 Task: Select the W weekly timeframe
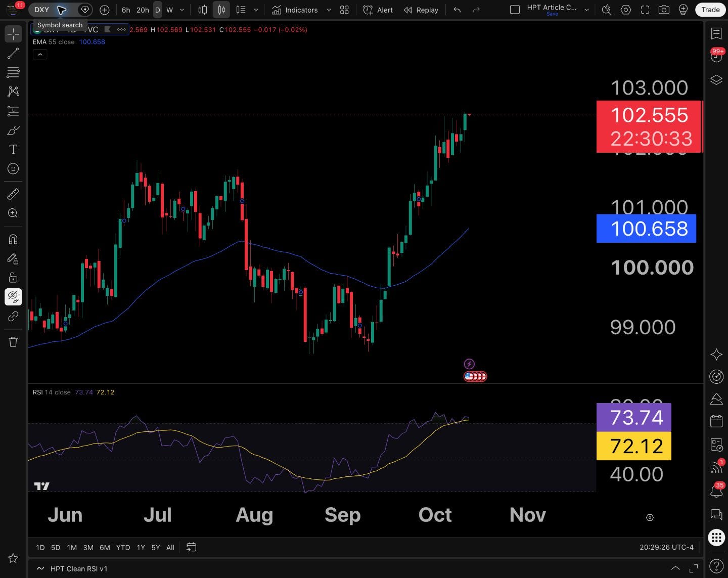(x=170, y=10)
